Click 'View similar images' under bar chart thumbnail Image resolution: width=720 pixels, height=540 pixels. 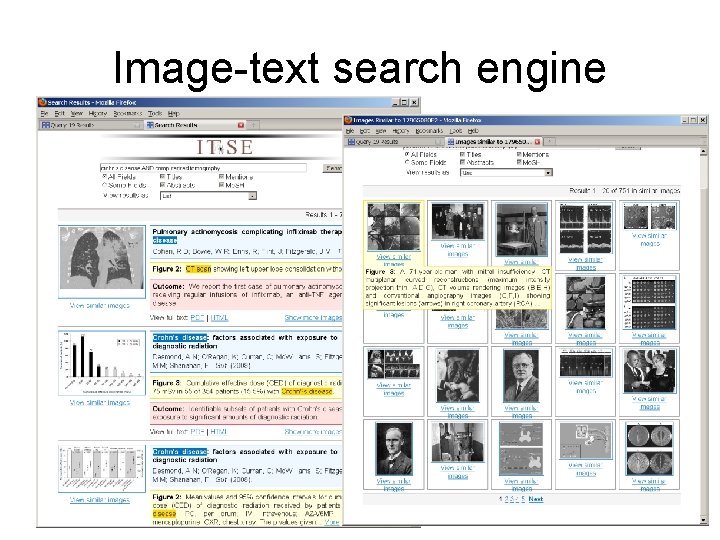click(x=100, y=403)
